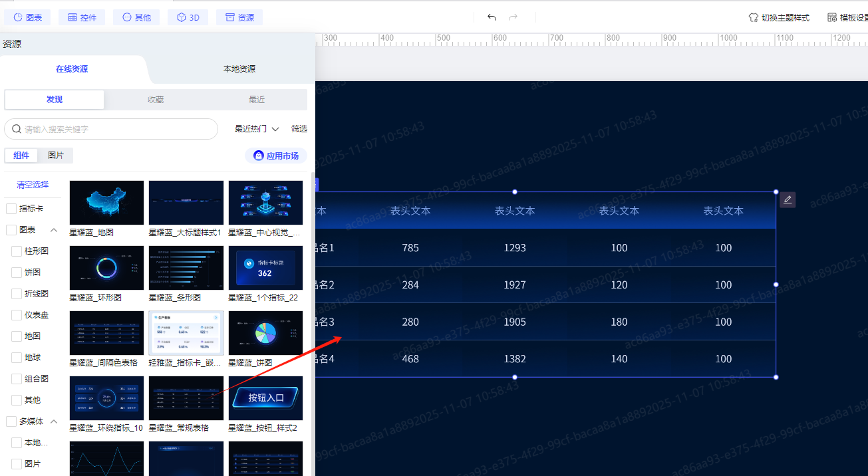This screenshot has height=476, width=868.
Task: Check the 指标卡 checkbox
Action: point(11,209)
